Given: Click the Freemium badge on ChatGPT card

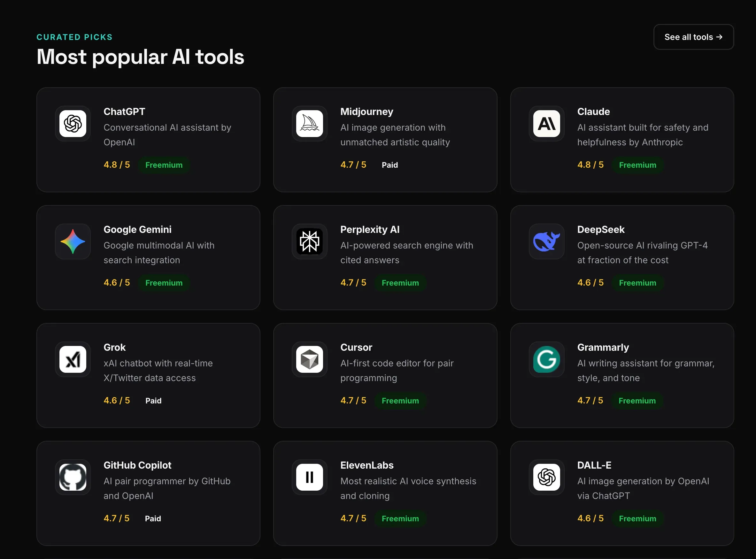Looking at the screenshot, I should (x=164, y=165).
